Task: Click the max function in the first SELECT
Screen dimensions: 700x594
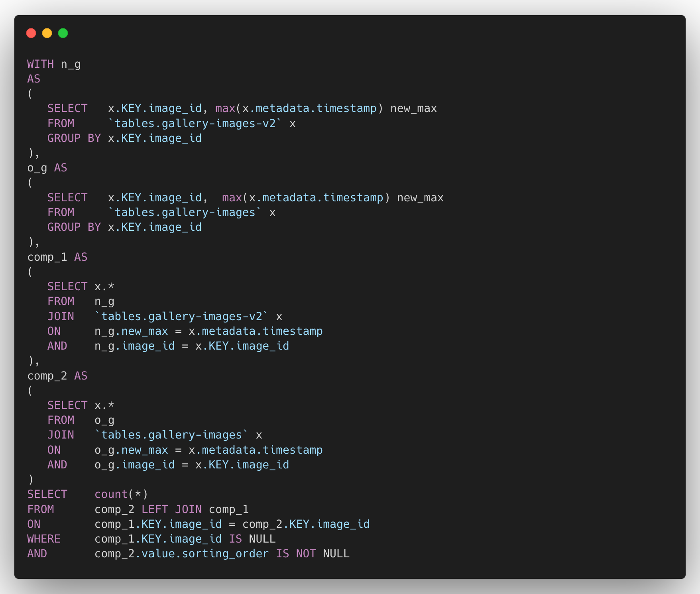Action: pyautogui.click(x=226, y=108)
